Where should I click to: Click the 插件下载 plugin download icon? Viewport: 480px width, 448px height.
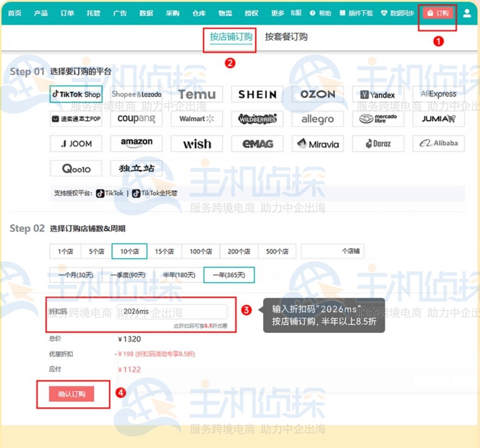343,13
